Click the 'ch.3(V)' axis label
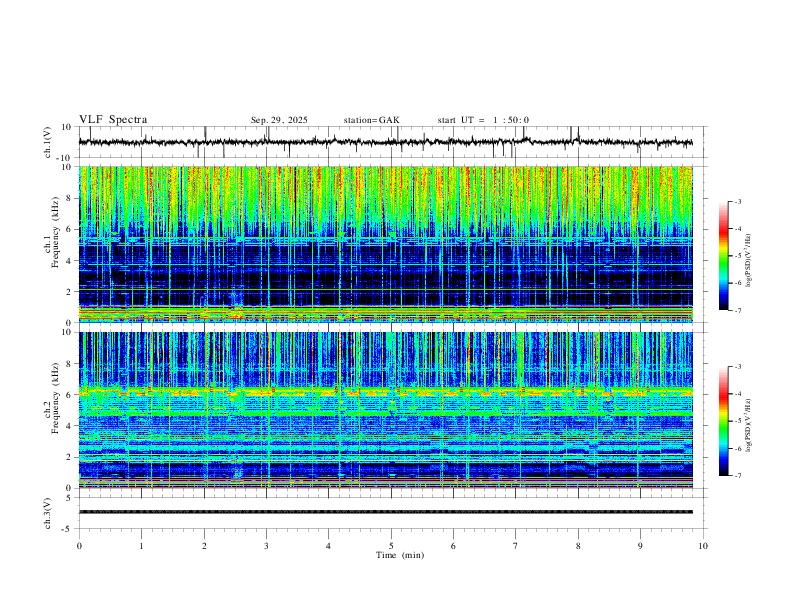The height and width of the screenshot is (612, 792). point(47,513)
